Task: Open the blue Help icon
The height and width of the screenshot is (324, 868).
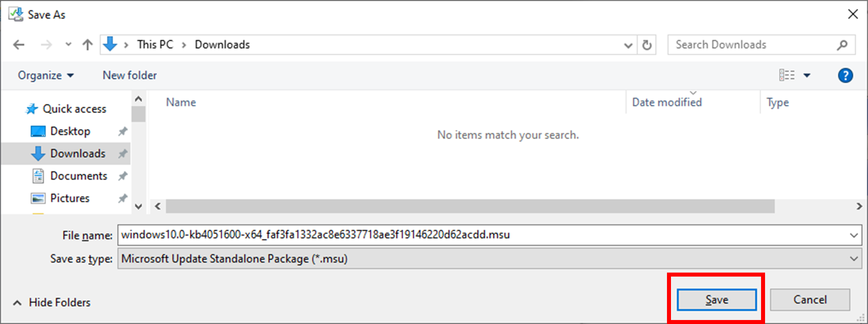Action: [x=845, y=75]
